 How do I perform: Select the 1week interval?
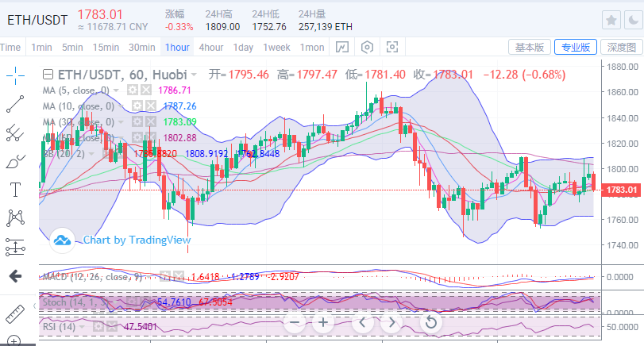(276, 47)
